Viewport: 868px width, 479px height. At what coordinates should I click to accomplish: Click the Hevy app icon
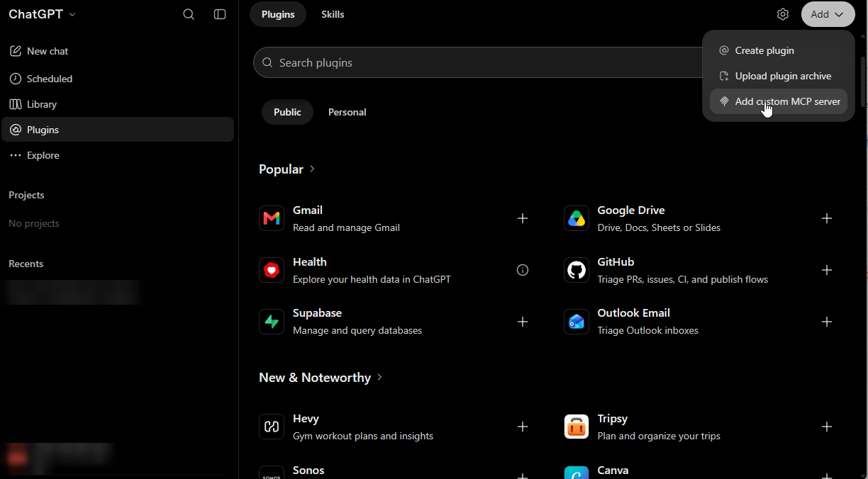tap(272, 427)
